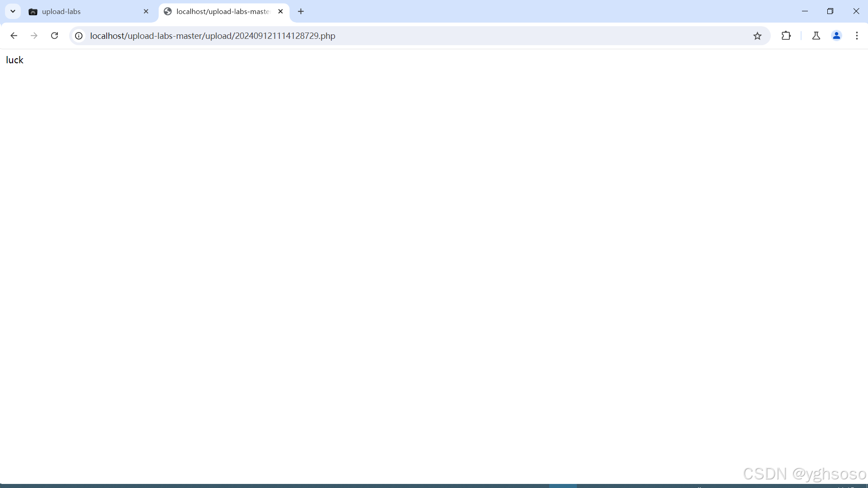Click the forward navigation arrow

coord(34,36)
